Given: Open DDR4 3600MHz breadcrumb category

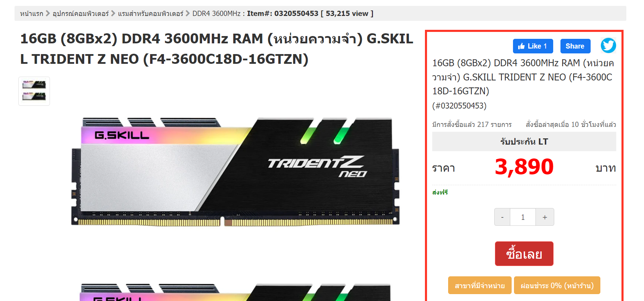Looking at the screenshot, I should 216,14.
